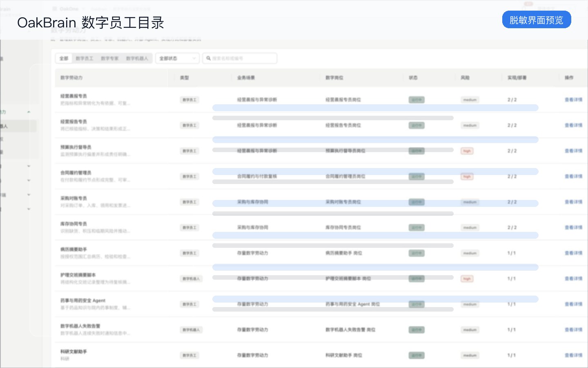The height and width of the screenshot is (368, 588).
Task: View details of 科研文献助手
Action: tap(574, 355)
